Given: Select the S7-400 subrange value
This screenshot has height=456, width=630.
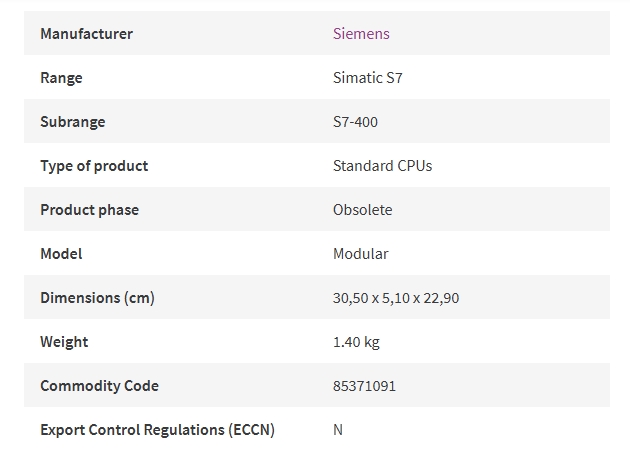Looking at the screenshot, I should [355, 122].
